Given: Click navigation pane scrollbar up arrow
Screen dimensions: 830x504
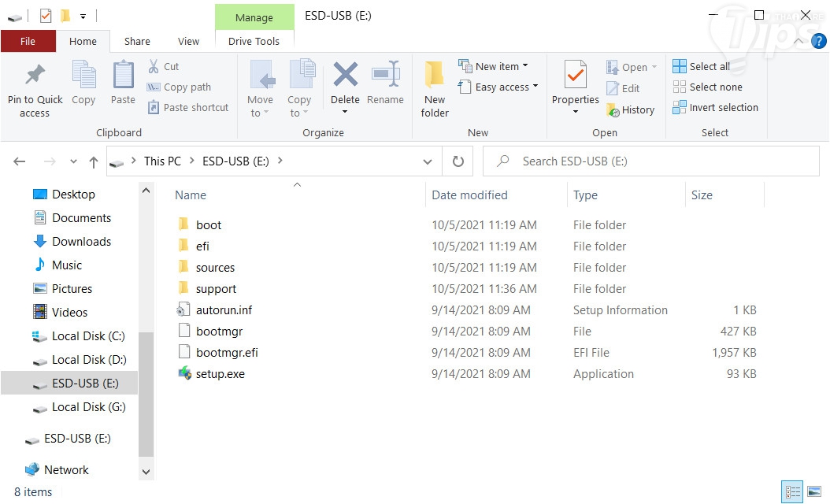Looking at the screenshot, I should coord(146,191).
